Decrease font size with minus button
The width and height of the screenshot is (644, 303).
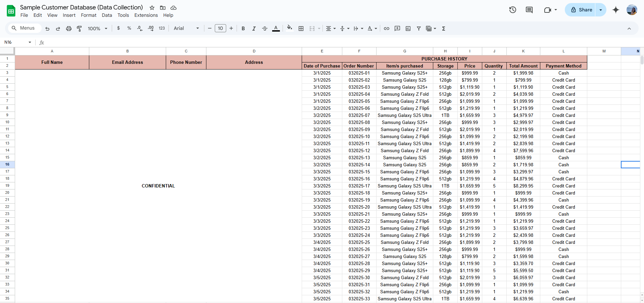(x=210, y=29)
